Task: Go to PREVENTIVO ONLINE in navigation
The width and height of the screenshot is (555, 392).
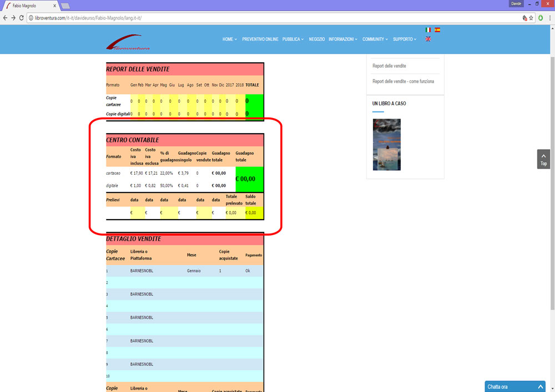Action: 260,39
